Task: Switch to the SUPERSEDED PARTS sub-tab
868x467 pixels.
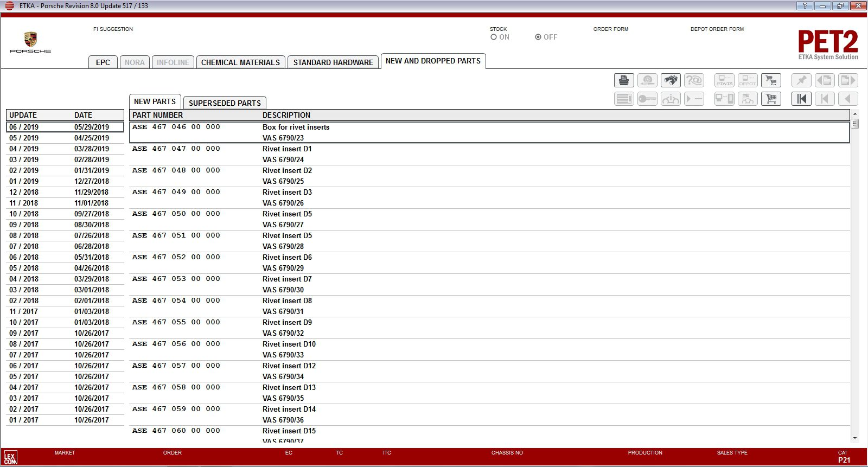Action: tap(225, 103)
